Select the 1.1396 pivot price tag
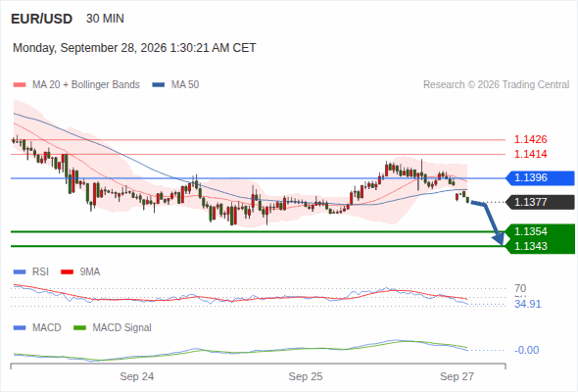 coord(540,178)
